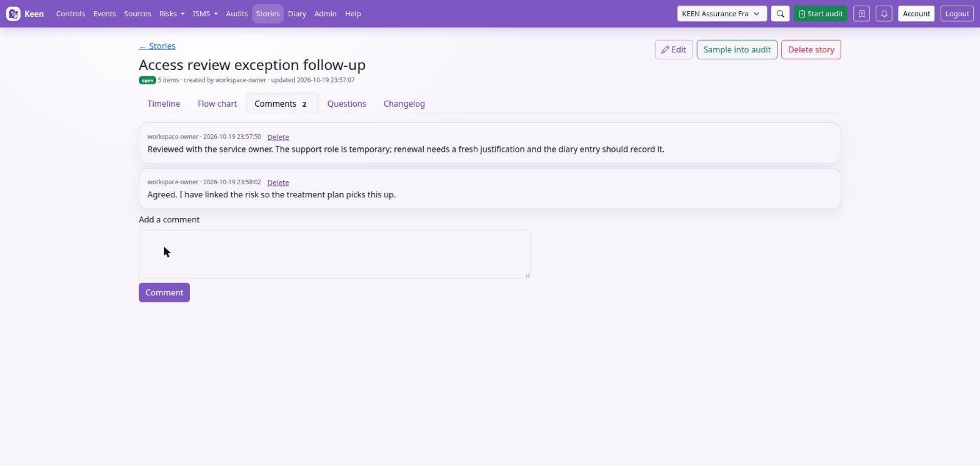Click the Start audit button
The width and height of the screenshot is (980, 466).
[820, 14]
